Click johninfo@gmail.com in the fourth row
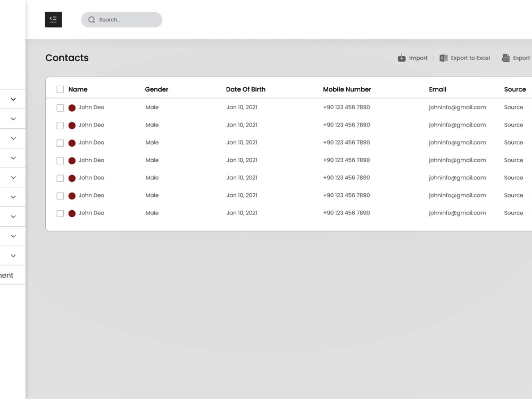 458,160
